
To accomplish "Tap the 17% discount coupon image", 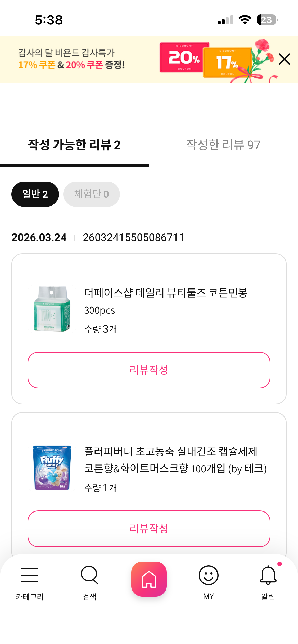I will coord(227,63).
